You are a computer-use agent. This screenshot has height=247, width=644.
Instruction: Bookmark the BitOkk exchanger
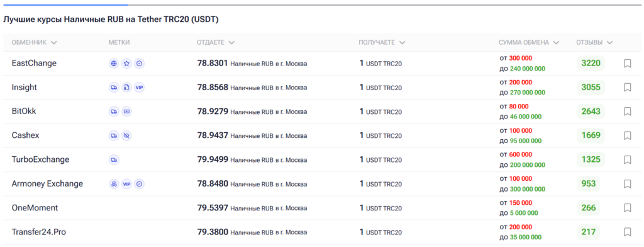[x=627, y=112]
